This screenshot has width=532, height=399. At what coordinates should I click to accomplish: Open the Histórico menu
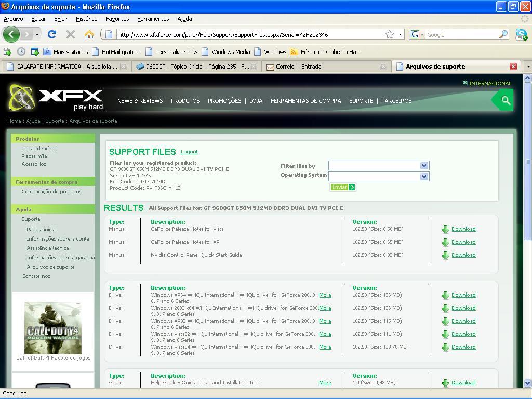pyautogui.click(x=87, y=19)
